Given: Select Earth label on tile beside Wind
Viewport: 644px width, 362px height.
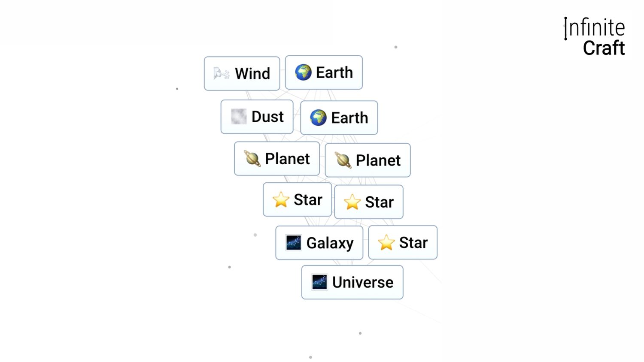Looking at the screenshot, I should 334,72.
